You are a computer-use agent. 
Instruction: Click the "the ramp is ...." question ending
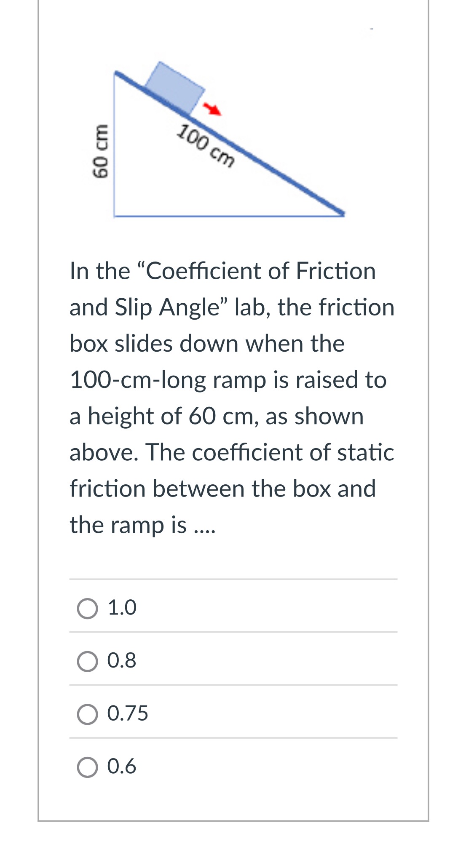[x=143, y=525]
